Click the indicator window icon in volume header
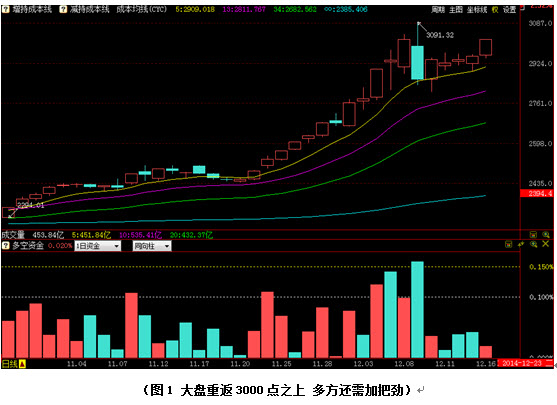 coord(533,235)
